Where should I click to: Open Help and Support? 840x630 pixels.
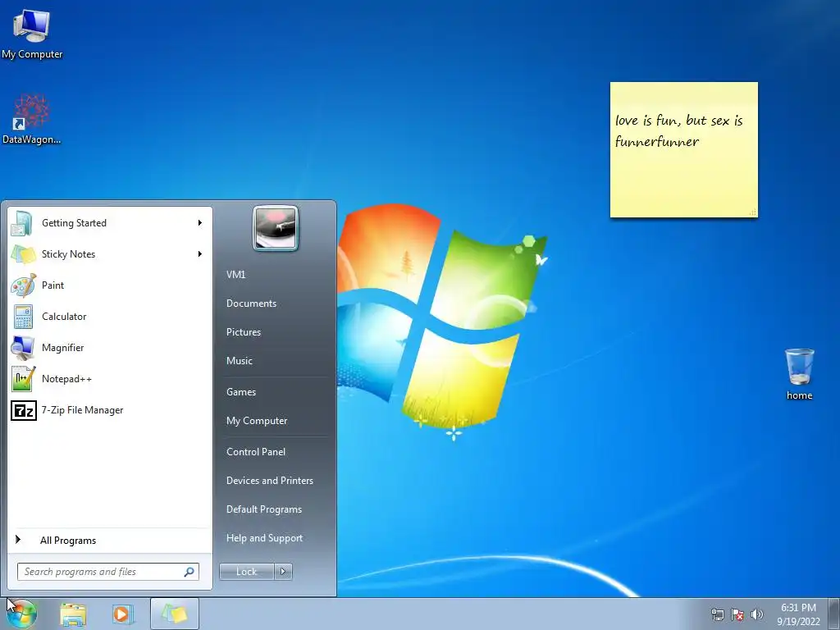tap(265, 538)
